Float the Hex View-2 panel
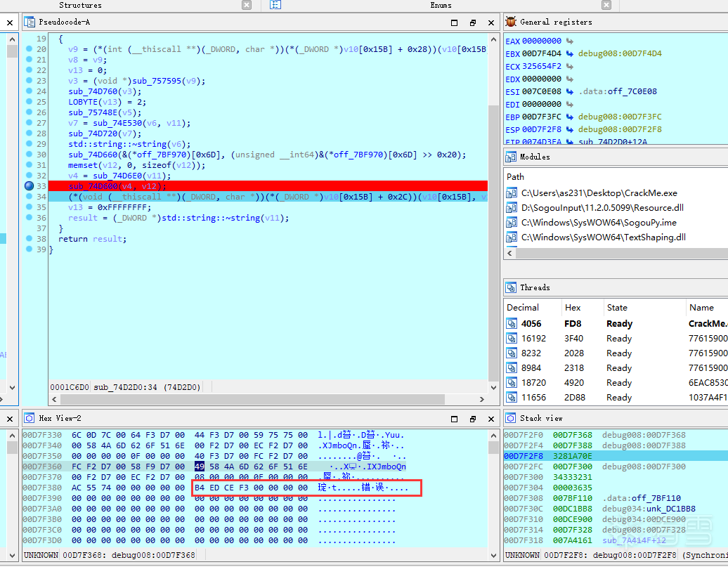 [x=473, y=419]
